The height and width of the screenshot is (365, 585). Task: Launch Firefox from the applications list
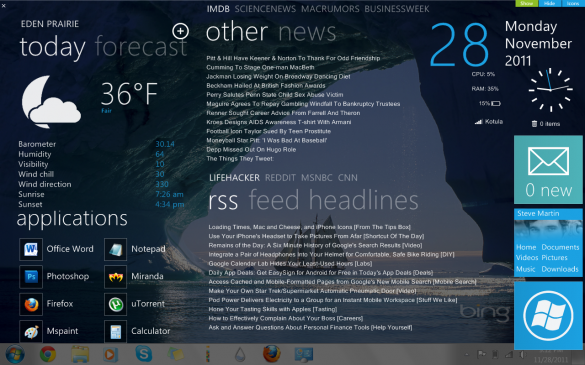pos(47,304)
